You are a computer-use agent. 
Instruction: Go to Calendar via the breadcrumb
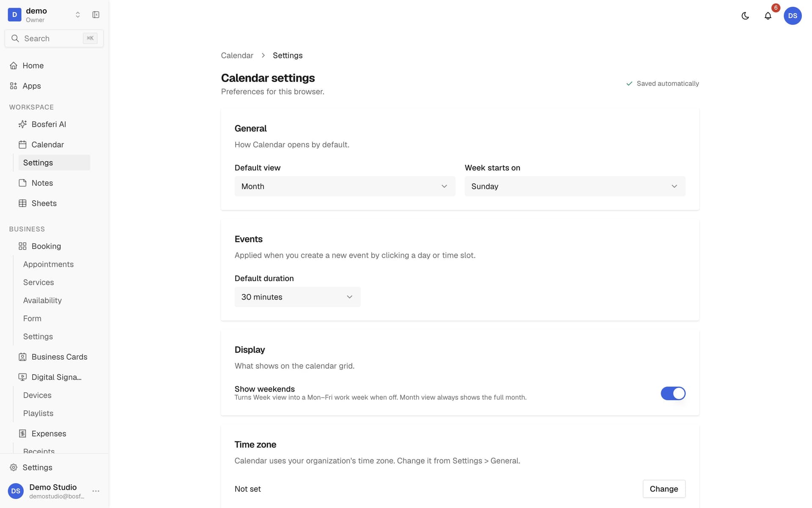[x=237, y=55]
